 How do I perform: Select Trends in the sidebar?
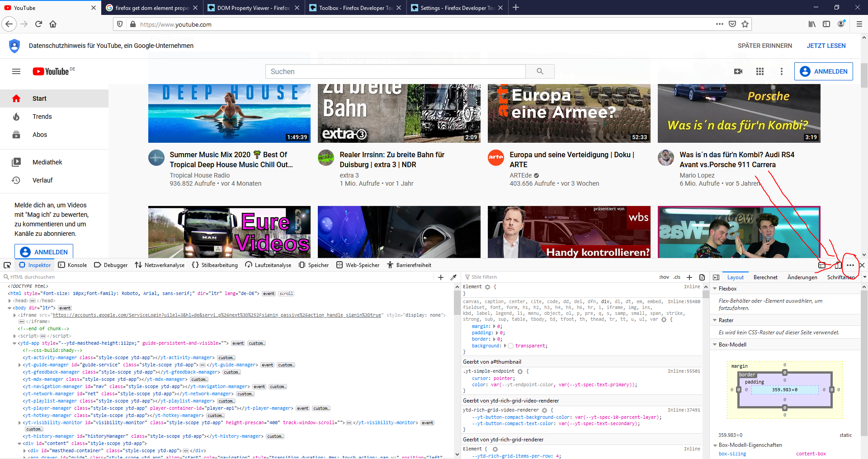[54, 117]
